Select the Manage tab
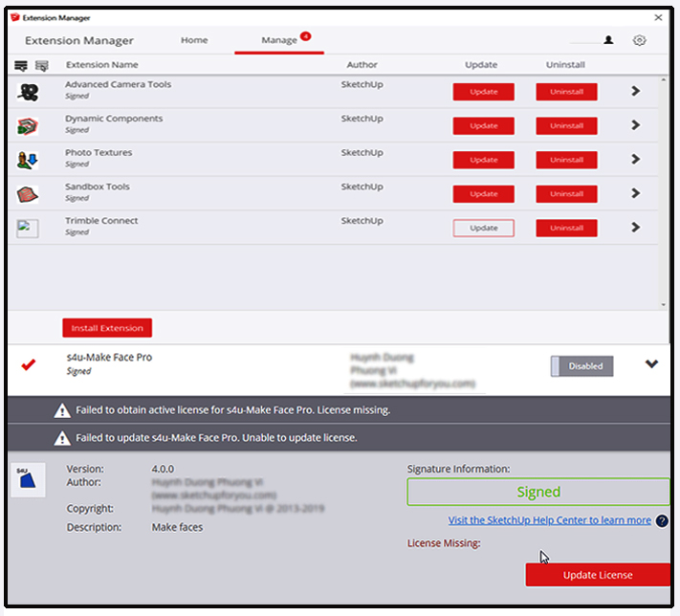 (x=278, y=40)
